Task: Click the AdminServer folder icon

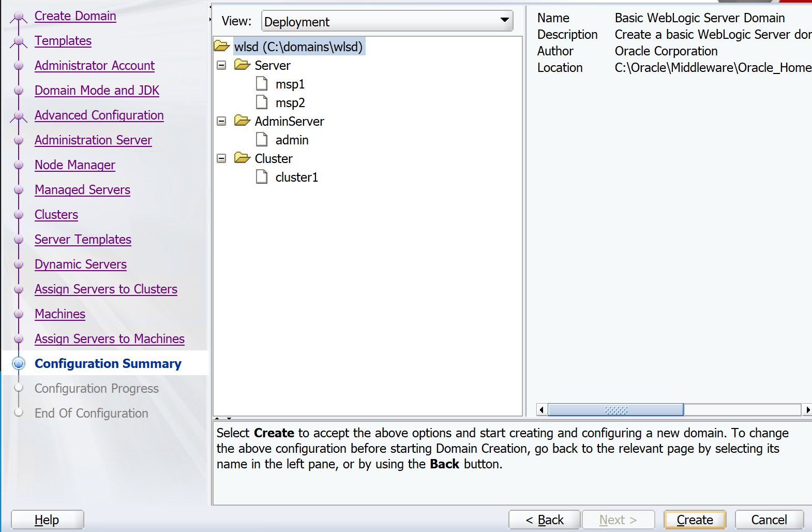Action: pyautogui.click(x=242, y=121)
